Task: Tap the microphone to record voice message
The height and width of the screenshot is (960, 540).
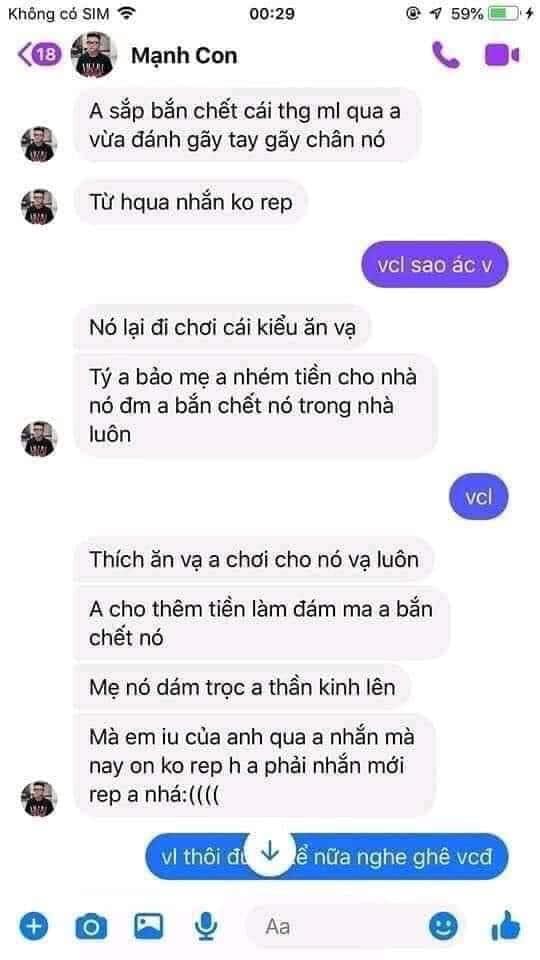Action: click(206, 926)
